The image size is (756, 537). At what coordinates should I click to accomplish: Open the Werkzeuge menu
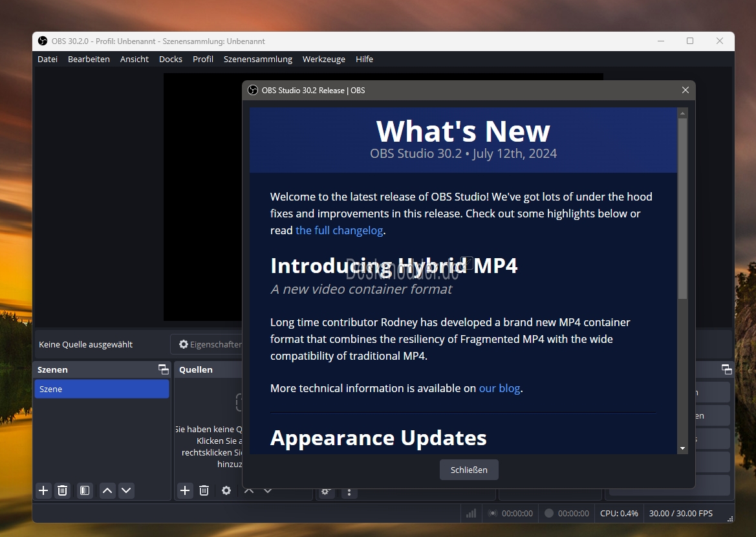pos(324,59)
